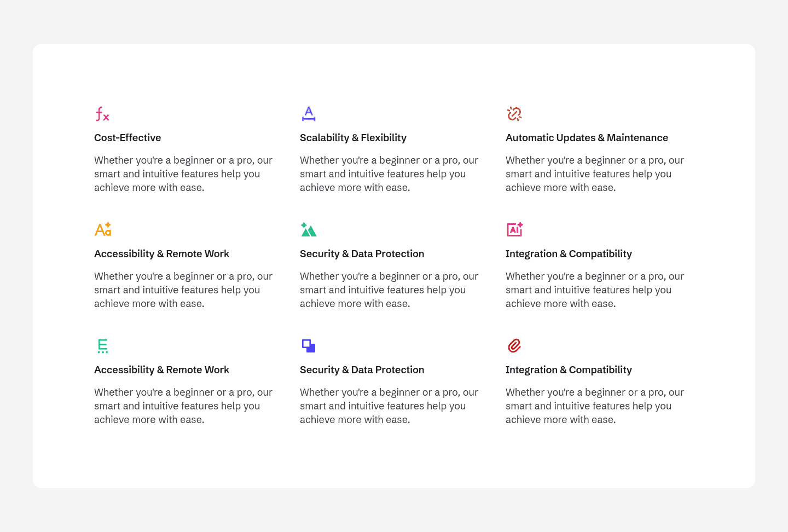Screen dimensions: 788x532
Task: Click the red paperclip attachment icon
Action: [514, 346]
